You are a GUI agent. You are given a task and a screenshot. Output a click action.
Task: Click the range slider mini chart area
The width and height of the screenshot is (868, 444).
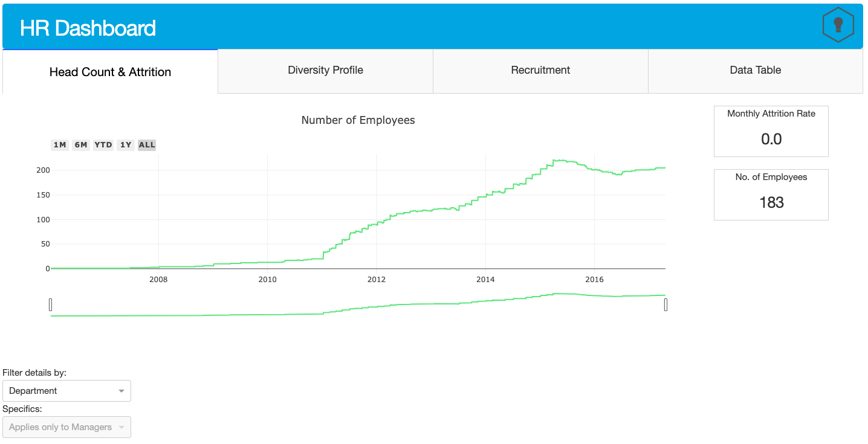point(358,304)
